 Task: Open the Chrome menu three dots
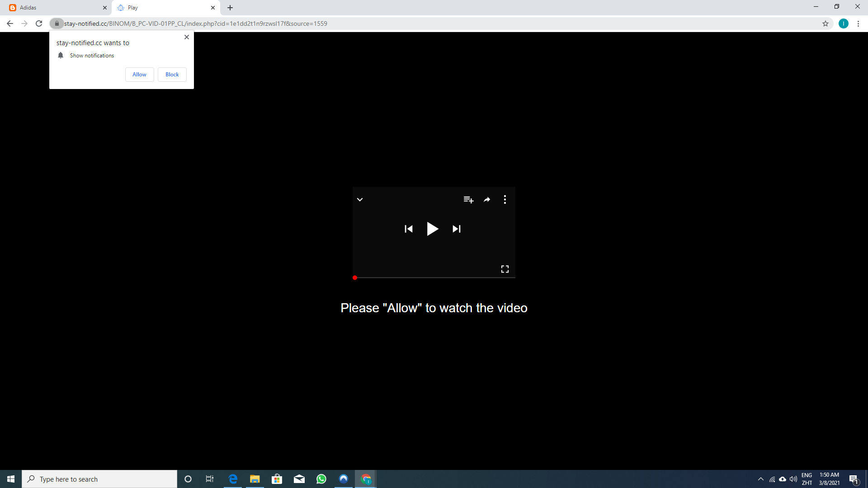point(858,23)
